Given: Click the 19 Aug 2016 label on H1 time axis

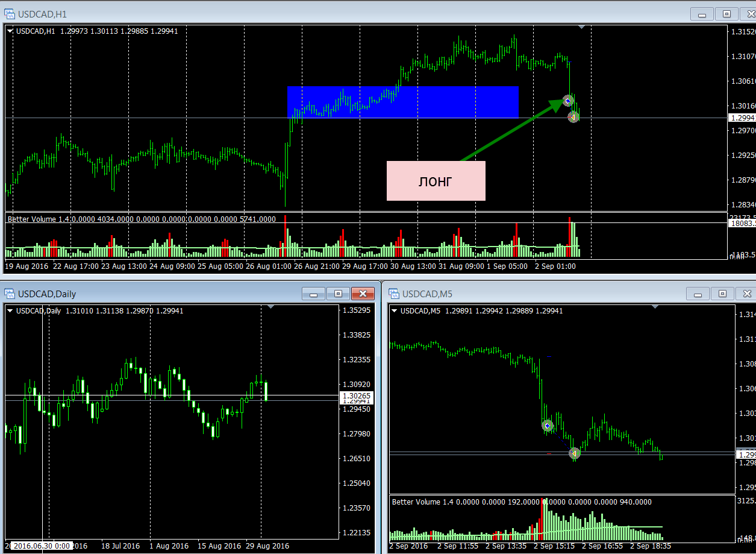Looking at the screenshot, I should click(27, 266).
